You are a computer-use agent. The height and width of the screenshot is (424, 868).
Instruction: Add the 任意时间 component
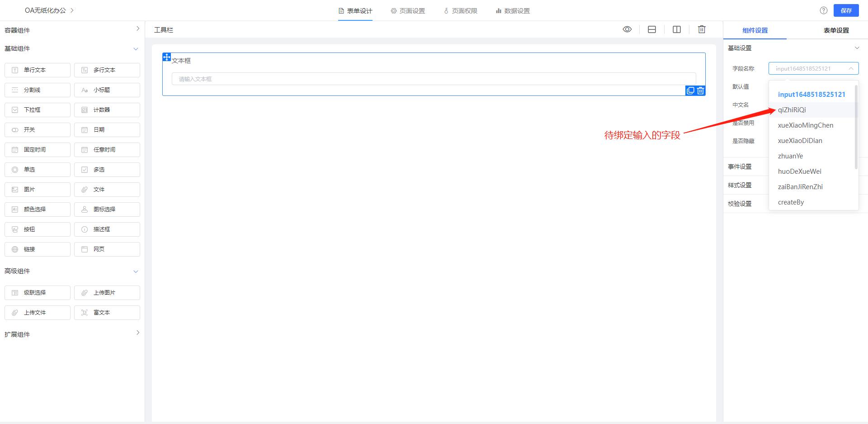point(107,150)
